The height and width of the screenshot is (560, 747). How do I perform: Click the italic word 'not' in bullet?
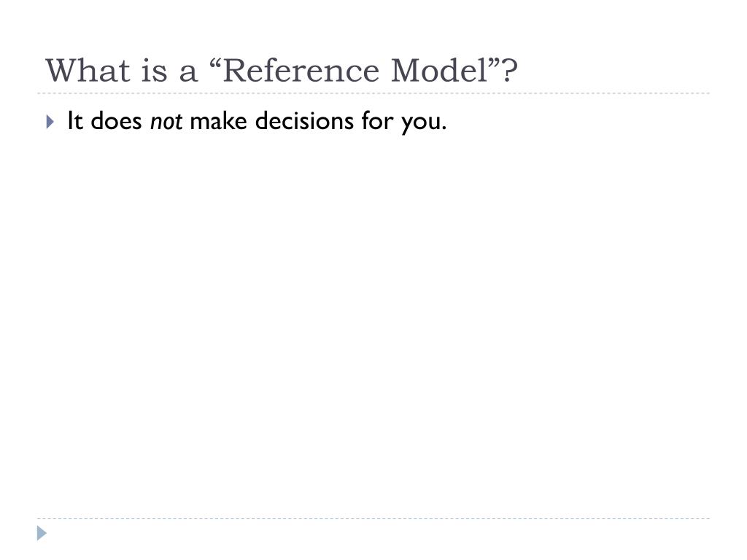click(x=166, y=121)
